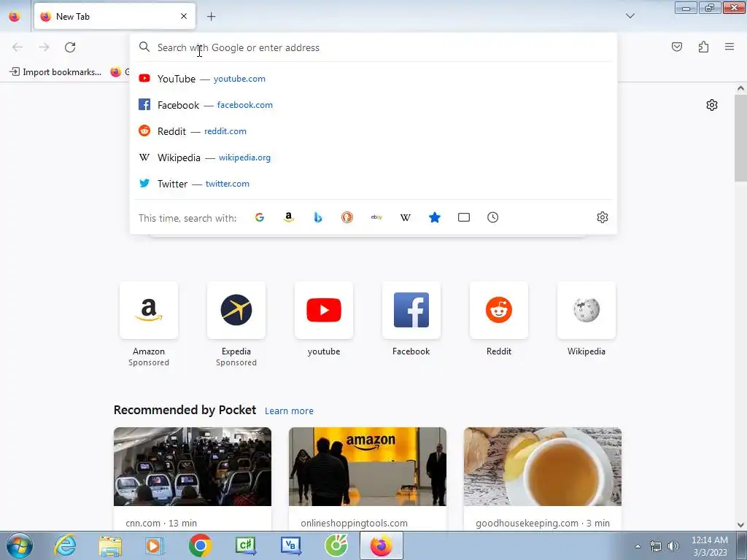Search in Bookmarks using the star icon
Screen dimensions: 747x560
[435, 217]
